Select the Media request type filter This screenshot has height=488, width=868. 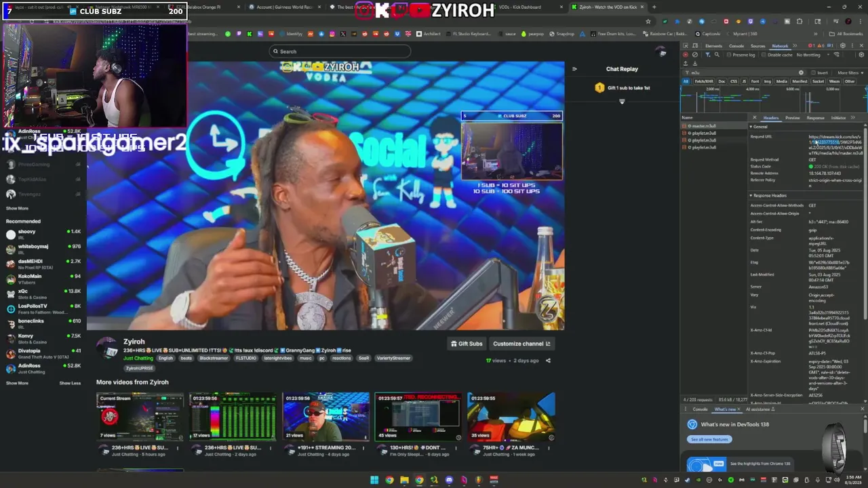pos(782,81)
